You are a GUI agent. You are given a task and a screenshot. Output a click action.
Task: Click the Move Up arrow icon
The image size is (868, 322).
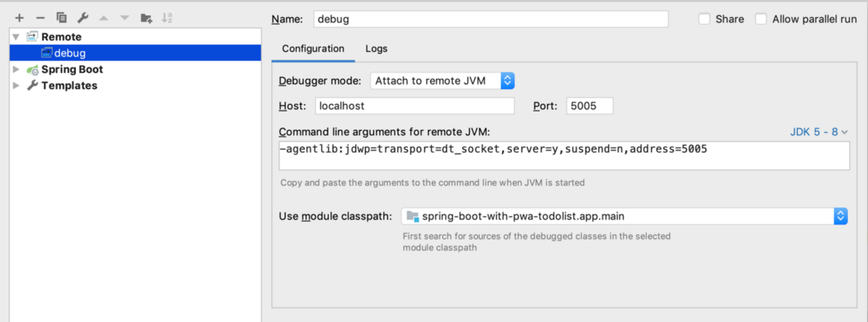[103, 18]
